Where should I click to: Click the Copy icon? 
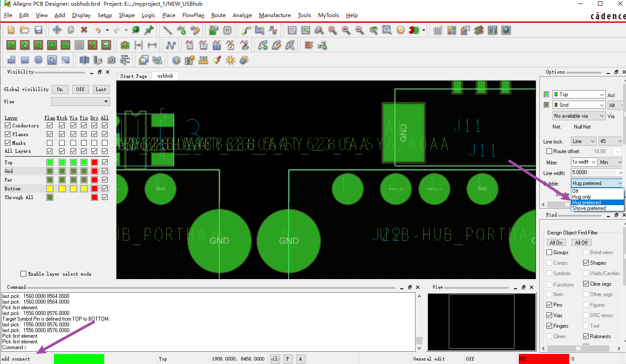(x=70, y=30)
